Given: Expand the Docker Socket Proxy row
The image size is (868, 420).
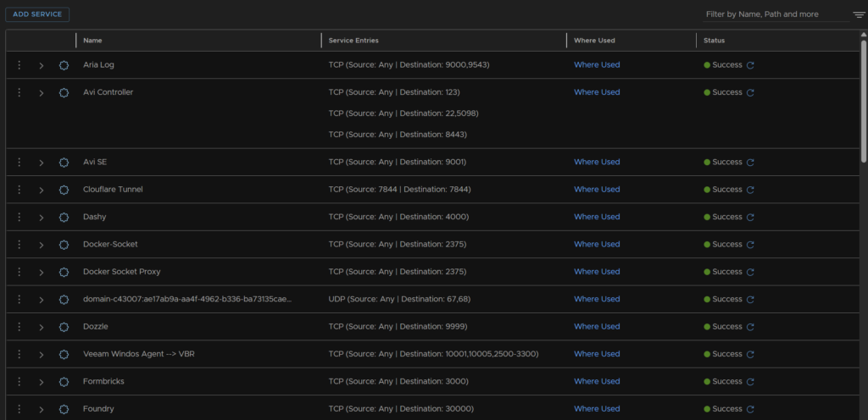Looking at the screenshot, I should coord(41,272).
